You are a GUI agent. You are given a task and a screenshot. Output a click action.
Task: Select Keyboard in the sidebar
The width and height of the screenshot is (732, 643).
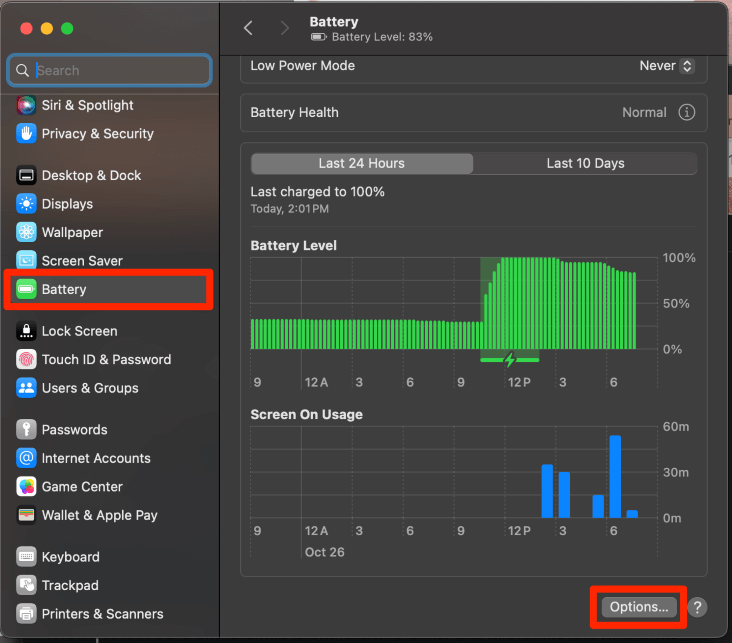(70, 557)
